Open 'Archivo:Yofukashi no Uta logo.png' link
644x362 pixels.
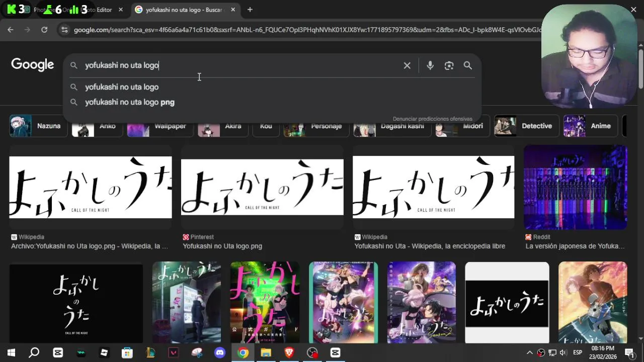tap(90, 246)
